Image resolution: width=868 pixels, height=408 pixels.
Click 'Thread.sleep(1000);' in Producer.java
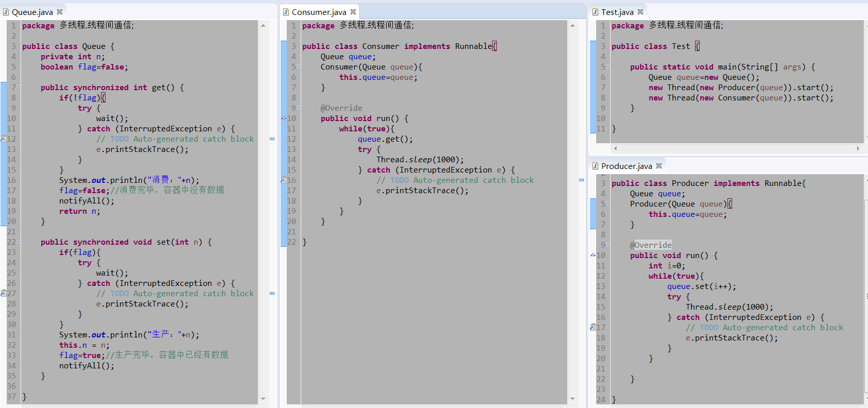click(x=730, y=307)
